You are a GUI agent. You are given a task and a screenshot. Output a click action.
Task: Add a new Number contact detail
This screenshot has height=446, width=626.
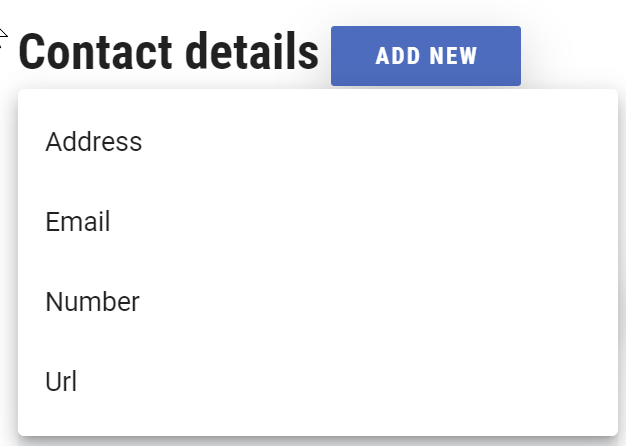pos(92,302)
